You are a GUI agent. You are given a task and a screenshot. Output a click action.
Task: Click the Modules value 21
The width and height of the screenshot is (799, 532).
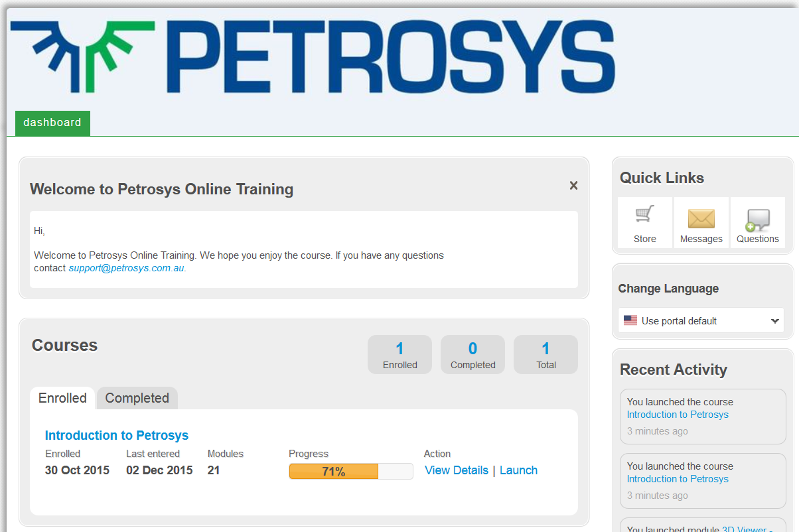pos(214,470)
